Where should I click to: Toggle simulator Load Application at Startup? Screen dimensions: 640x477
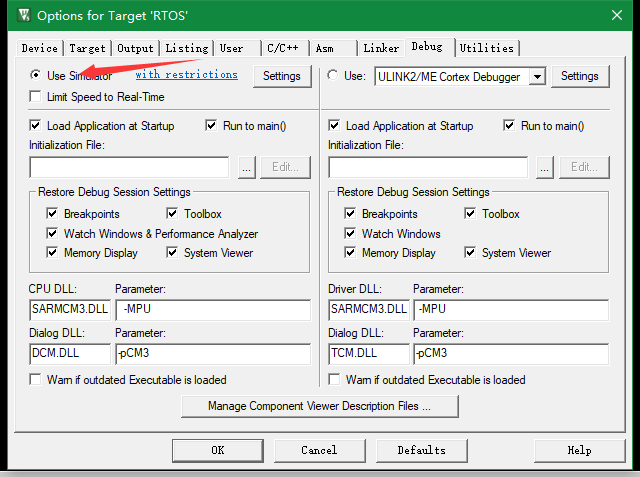pyautogui.click(x=36, y=126)
